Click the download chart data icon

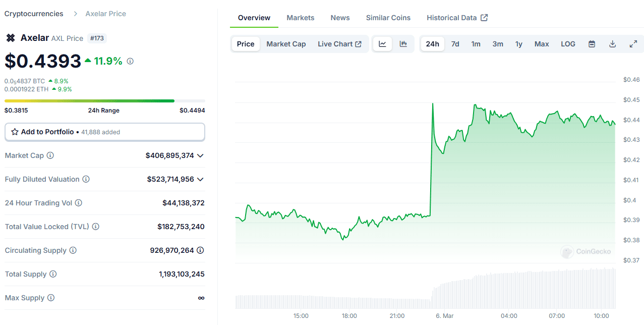(x=613, y=44)
